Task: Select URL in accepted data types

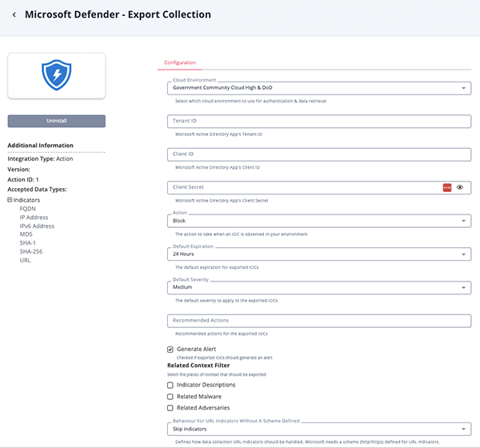Action: 25,260
